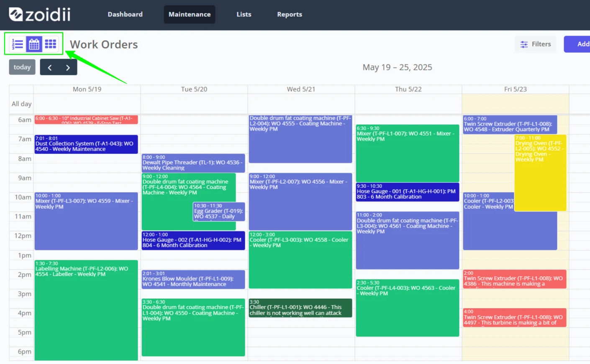Open Industrial Cabinet Saw WO 4539 event

pyautogui.click(x=86, y=120)
